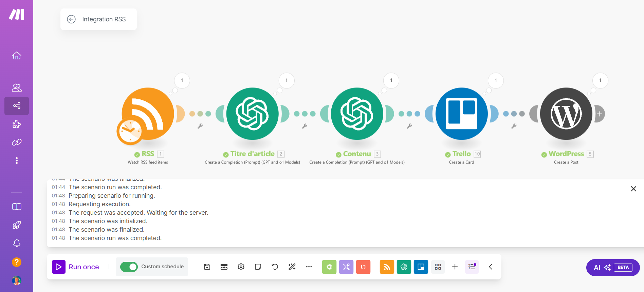644x292 pixels.
Task: Open the Connections link icon in sidebar
Action: (x=17, y=142)
